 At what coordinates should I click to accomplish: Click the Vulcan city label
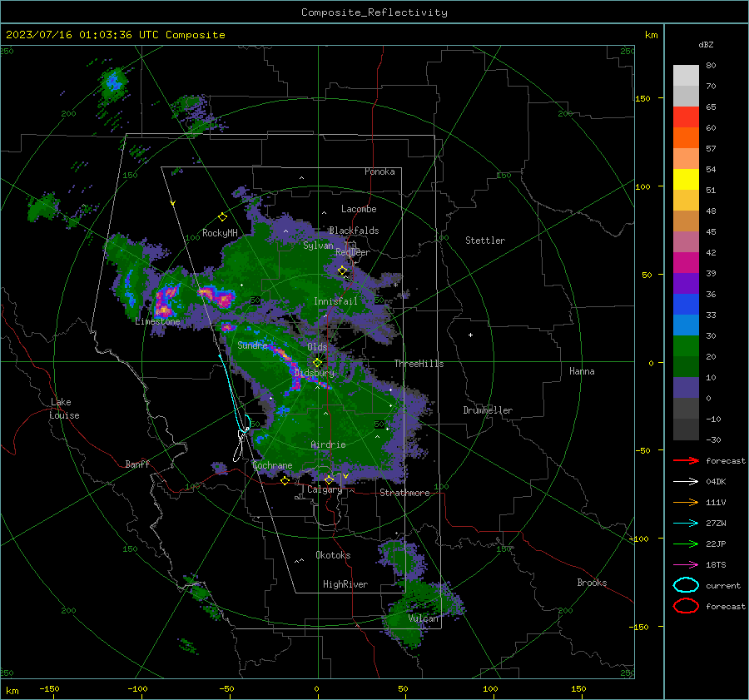pos(424,618)
